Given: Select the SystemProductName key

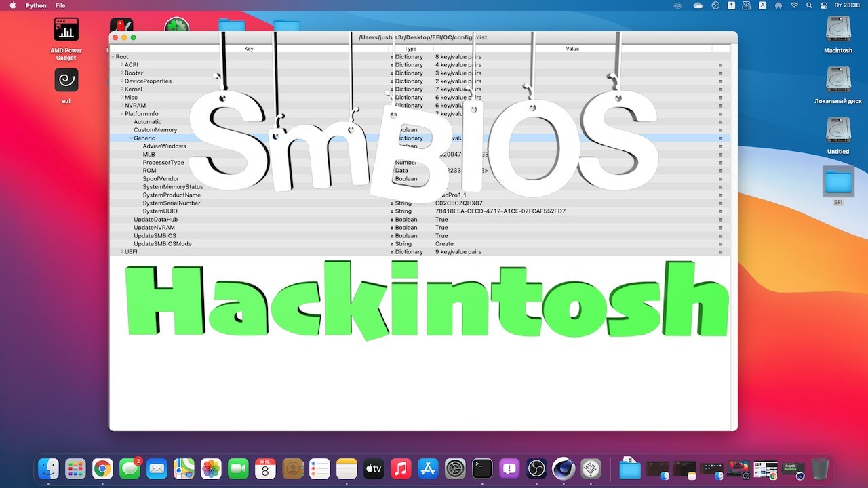Looking at the screenshot, I should [x=172, y=195].
